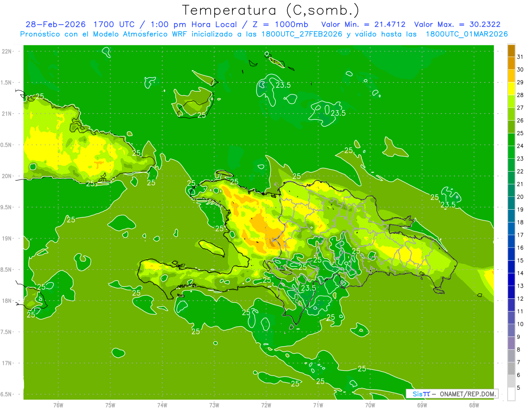Click white colorbar segment below 5
Screen dimensions: 532x411
click(x=511, y=394)
